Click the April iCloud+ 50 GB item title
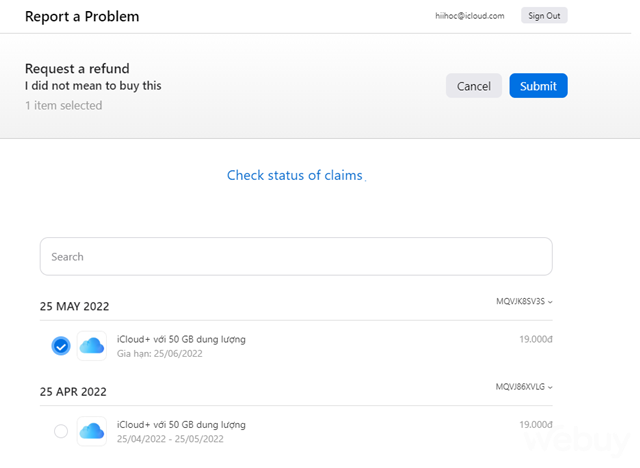Viewport: 640px width, 468px height. coord(180,424)
